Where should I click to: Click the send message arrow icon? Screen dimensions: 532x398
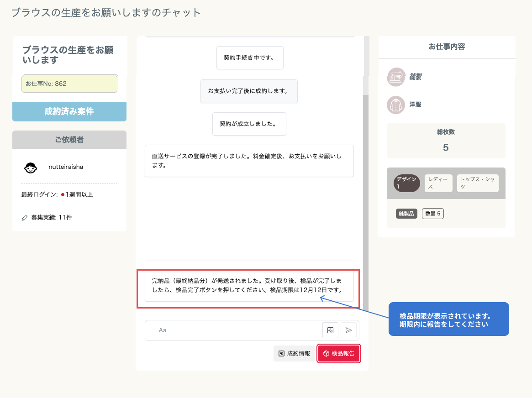[348, 330]
